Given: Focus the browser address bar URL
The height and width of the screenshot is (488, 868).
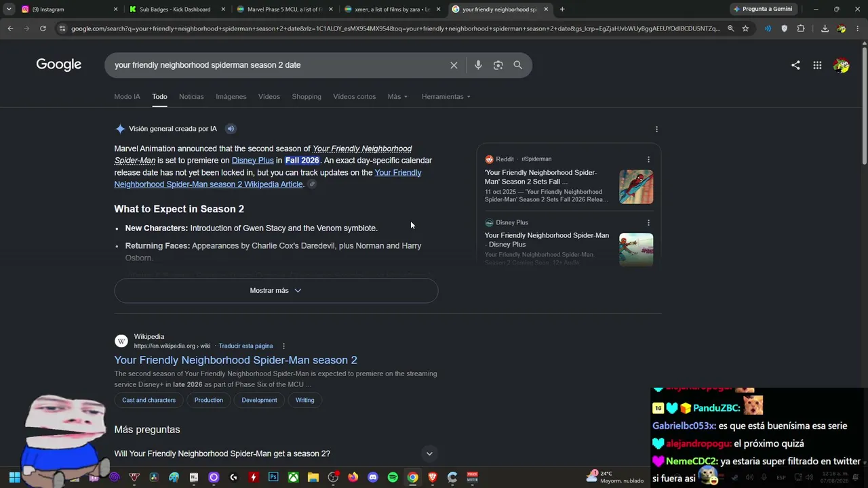Looking at the screenshot, I should [395, 28].
